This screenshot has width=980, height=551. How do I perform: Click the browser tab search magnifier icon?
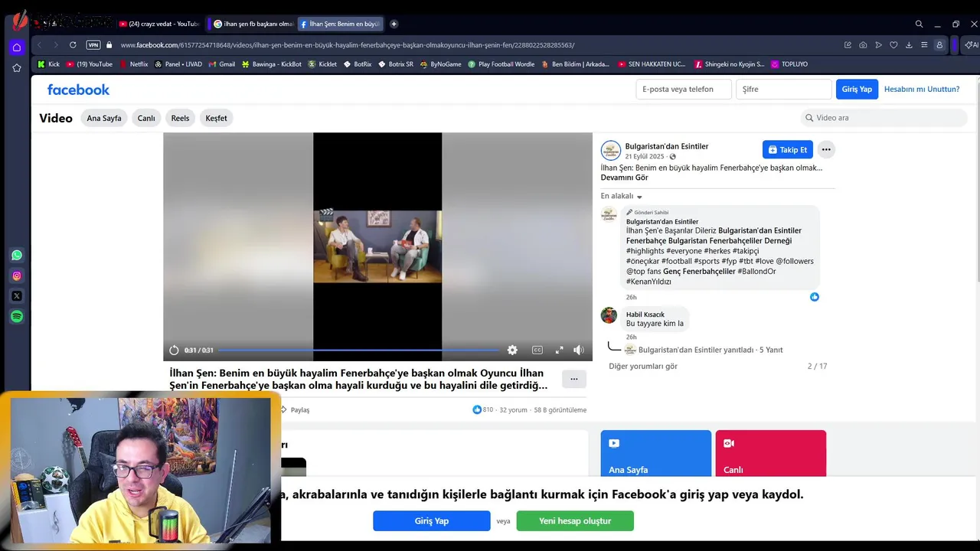point(919,24)
